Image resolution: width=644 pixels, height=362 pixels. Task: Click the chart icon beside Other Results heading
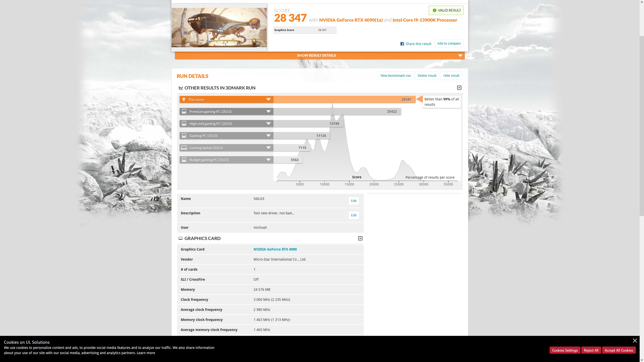point(181,88)
